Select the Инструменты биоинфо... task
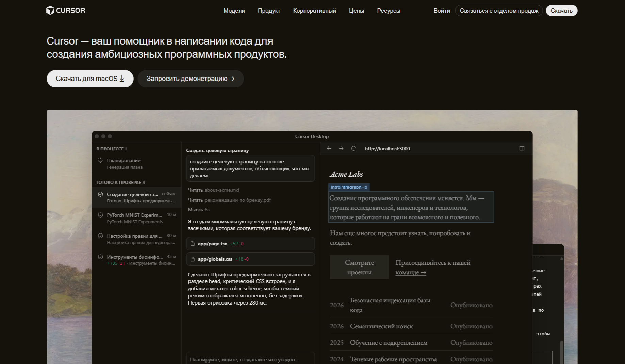This screenshot has height=364, width=625. pyautogui.click(x=136, y=260)
